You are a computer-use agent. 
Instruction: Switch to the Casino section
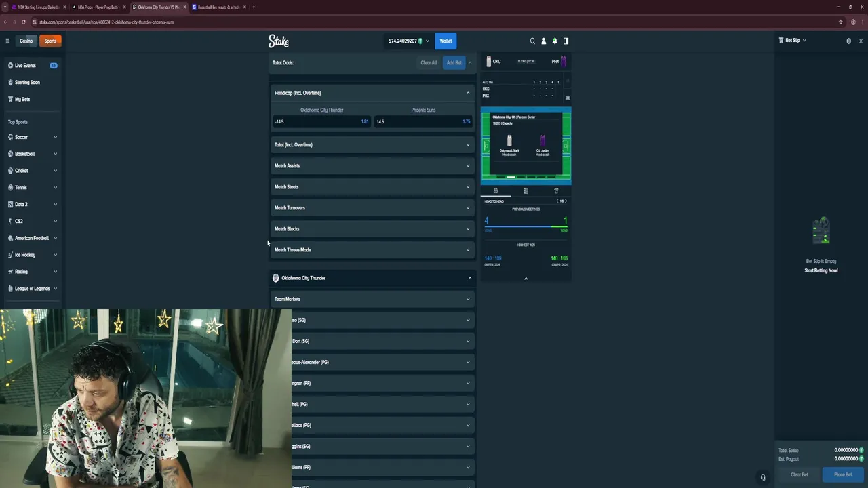pyautogui.click(x=26, y=41)
